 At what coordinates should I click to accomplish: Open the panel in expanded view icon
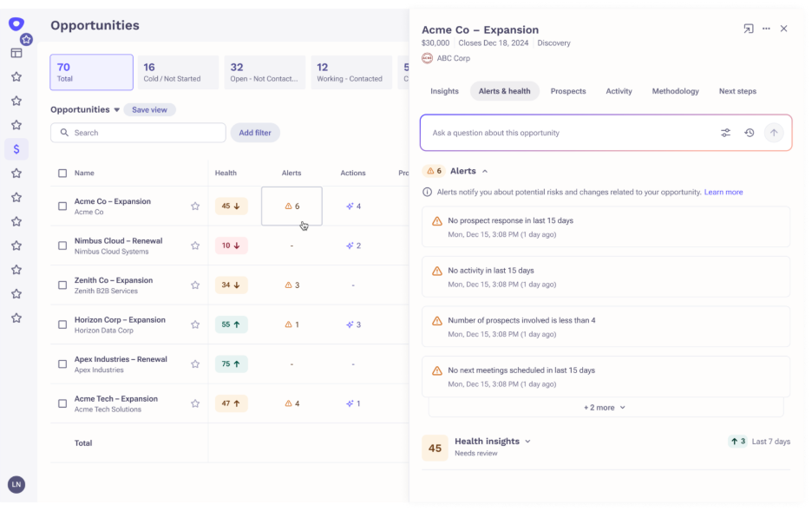749,29
